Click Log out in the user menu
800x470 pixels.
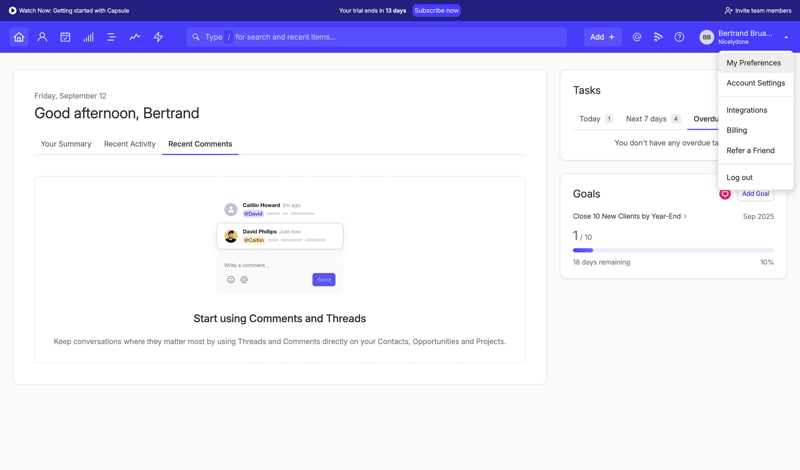point(756,178)
